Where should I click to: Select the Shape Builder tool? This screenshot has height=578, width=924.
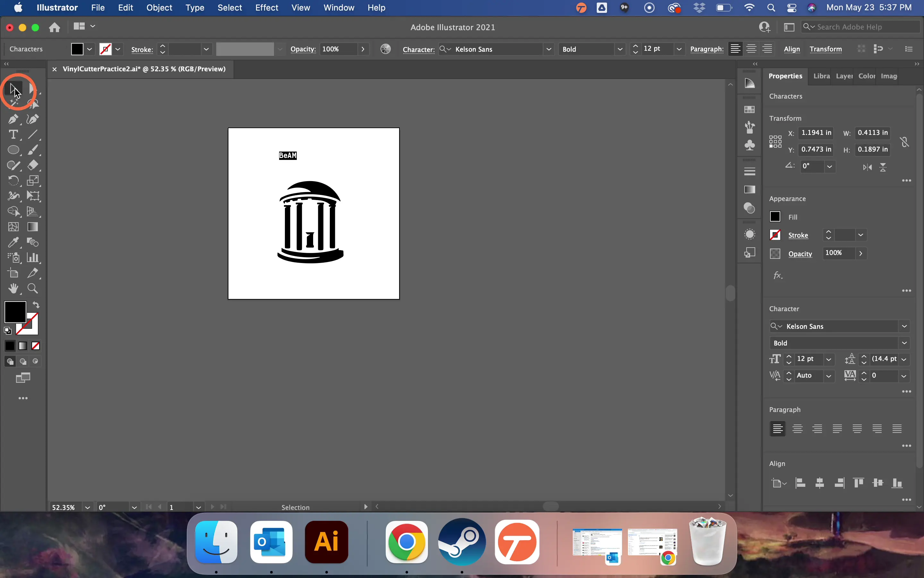13,211
